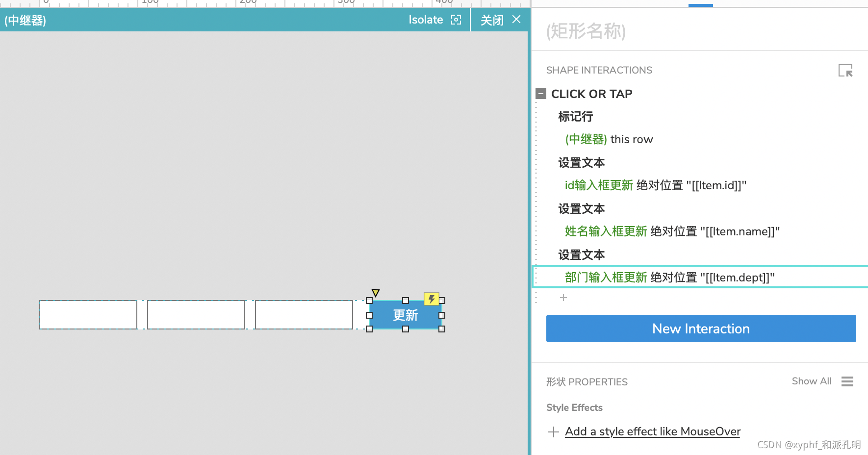
Task: Click the middle input box on canvas
Action: click(x=196, y=315)
